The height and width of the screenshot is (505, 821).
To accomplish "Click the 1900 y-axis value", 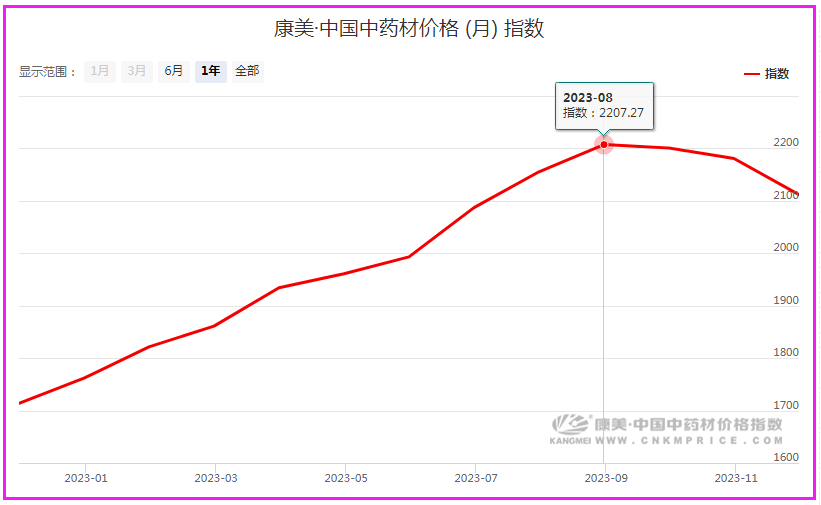I will (x=786, y=300).
